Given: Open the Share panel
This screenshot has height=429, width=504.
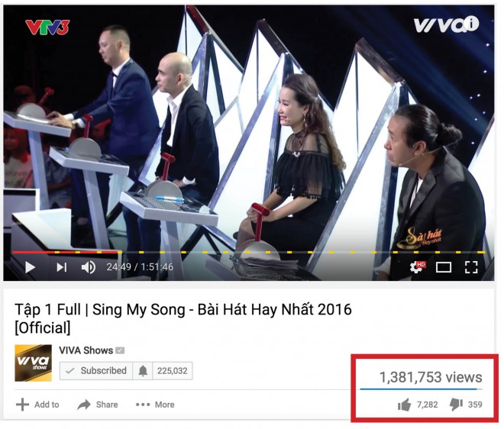Looking at the screenshot, I should [x=98, y=405].
